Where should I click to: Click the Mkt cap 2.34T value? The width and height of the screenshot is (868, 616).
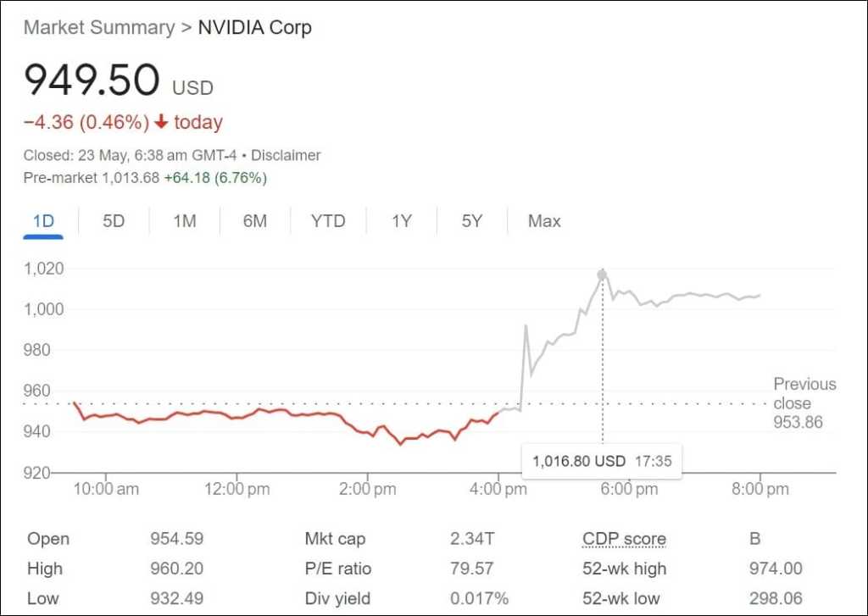[x=467, y=539]
